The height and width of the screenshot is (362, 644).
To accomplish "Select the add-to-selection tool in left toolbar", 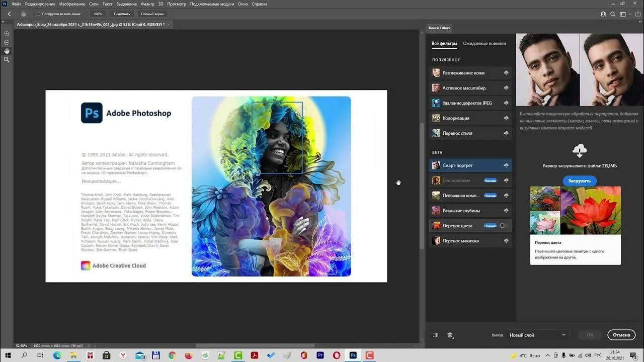I will coord(7,34).
